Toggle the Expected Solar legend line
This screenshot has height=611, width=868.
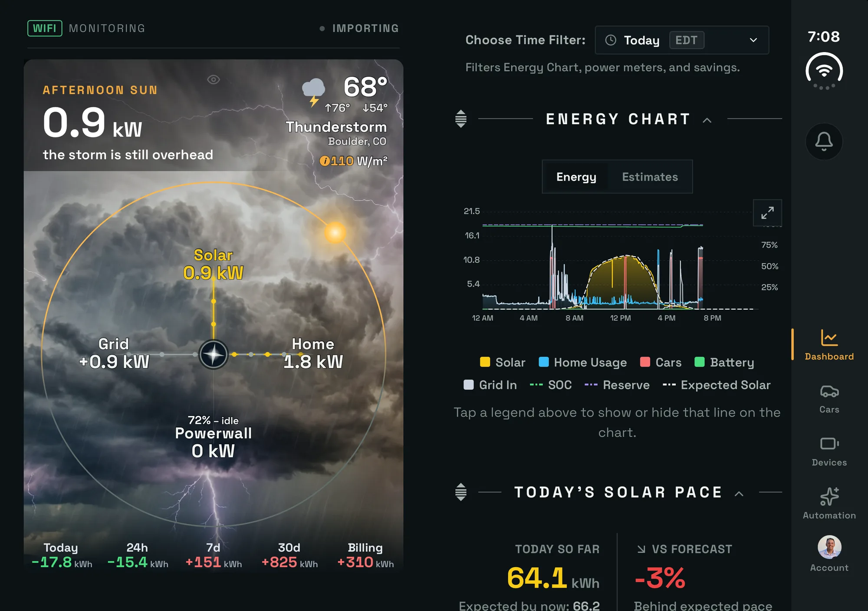(x=717, y=385)
